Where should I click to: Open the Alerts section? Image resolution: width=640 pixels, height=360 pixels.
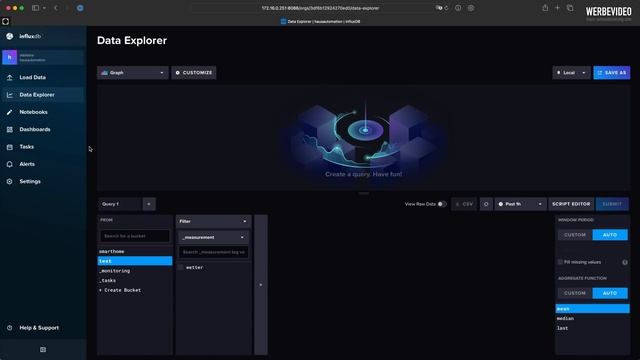pos(27,164)
